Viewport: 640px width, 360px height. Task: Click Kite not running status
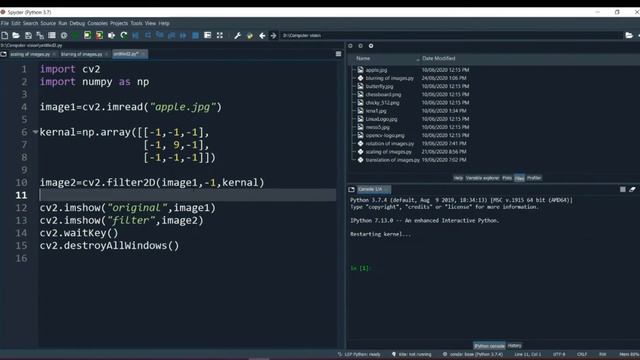[x=411, y=354]
